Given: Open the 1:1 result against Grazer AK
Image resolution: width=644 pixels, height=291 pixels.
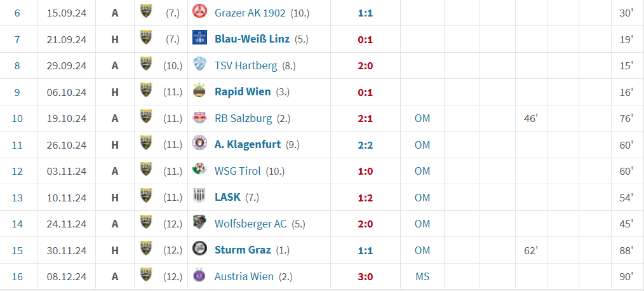Looking at the screenshot, I should pyautogui.click(x=365, y=13).
